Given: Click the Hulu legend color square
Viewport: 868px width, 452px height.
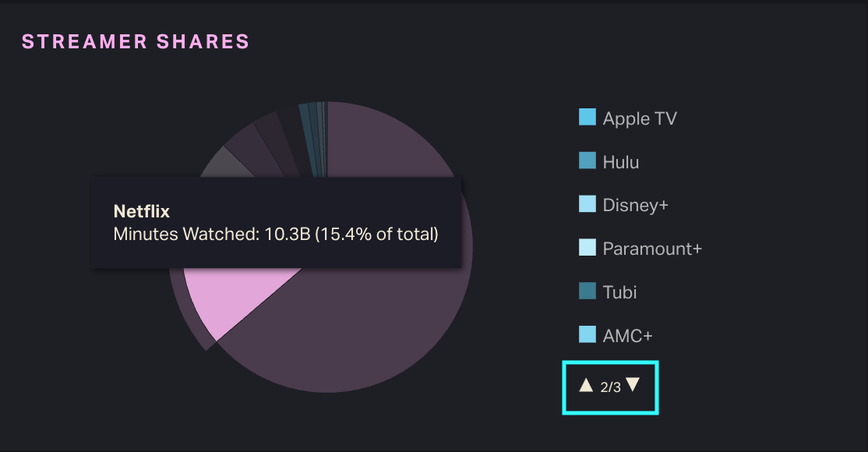Looking at the screenshot, I should tap(587, 161).
